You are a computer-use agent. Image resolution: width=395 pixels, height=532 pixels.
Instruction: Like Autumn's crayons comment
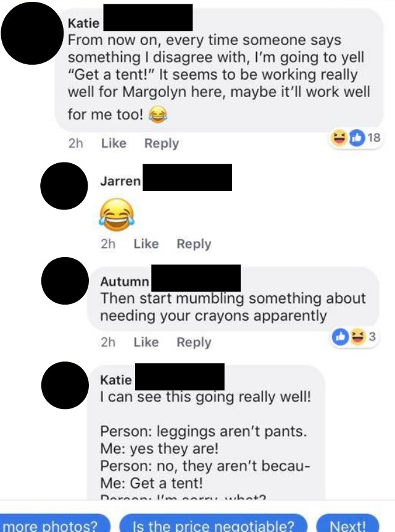tap(146, 342)
